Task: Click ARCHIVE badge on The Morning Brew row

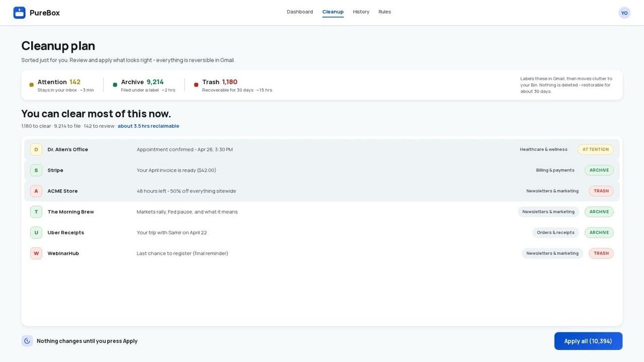Action: coord(599,212)
